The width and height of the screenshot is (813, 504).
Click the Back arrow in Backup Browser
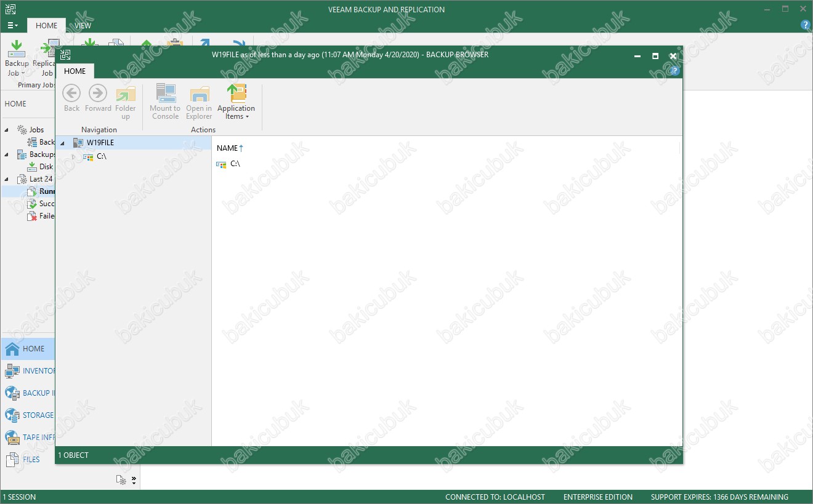pos(71,94)
